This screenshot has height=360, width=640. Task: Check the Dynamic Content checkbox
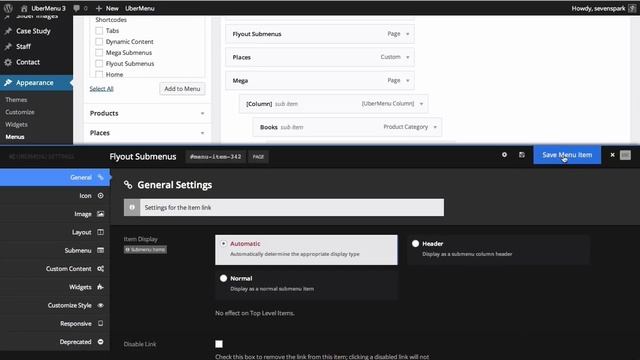[99, 42]
